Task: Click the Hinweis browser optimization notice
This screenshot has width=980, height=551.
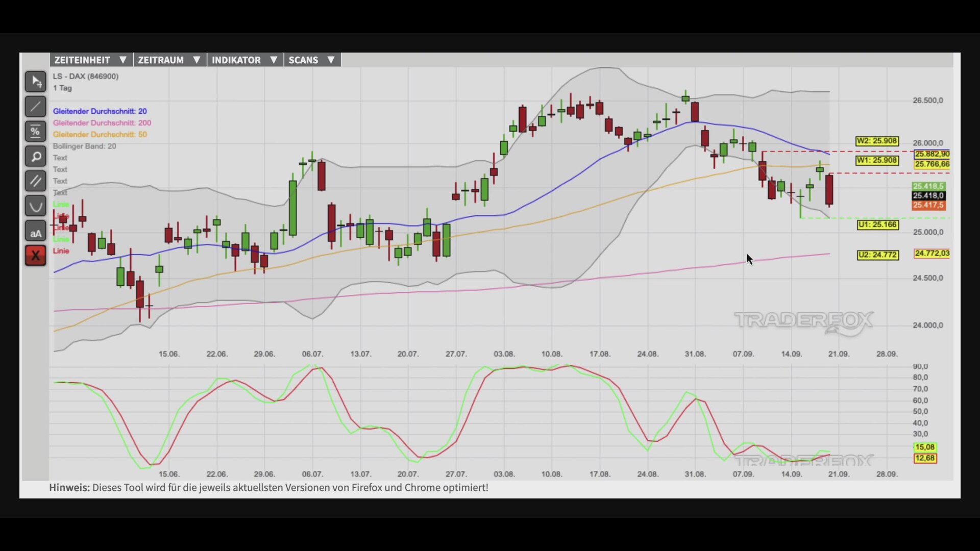Action: pyautogui.click(x=268, y=488)
